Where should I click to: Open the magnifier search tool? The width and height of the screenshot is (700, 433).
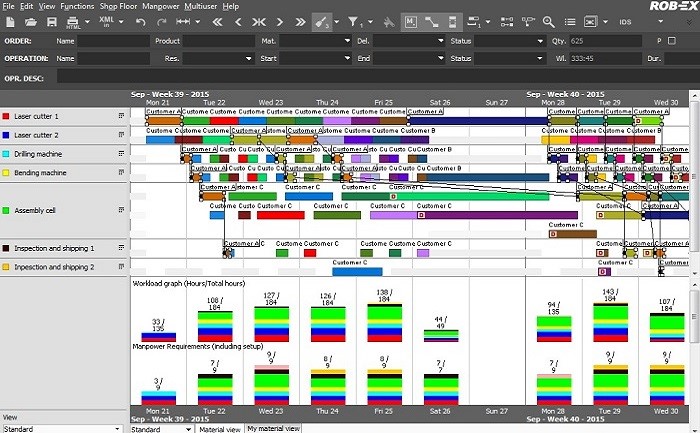coord(549,21)
